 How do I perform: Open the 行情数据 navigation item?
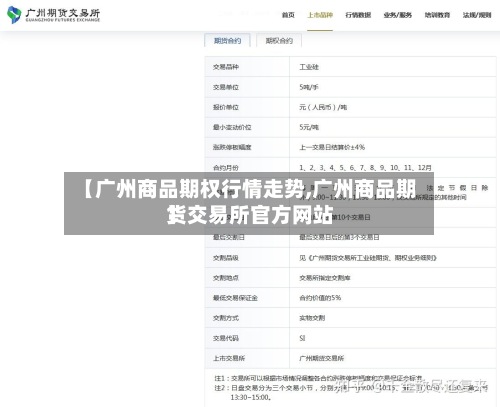358,15
